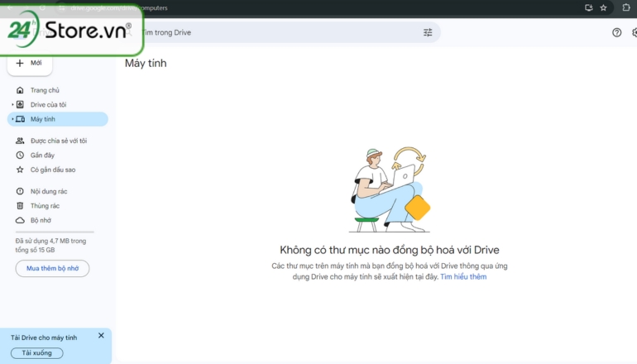Close the Tải Drive cho máy tính banner
Image resolution: width=637 pixels, height=364 pixels.
point(101,336)
